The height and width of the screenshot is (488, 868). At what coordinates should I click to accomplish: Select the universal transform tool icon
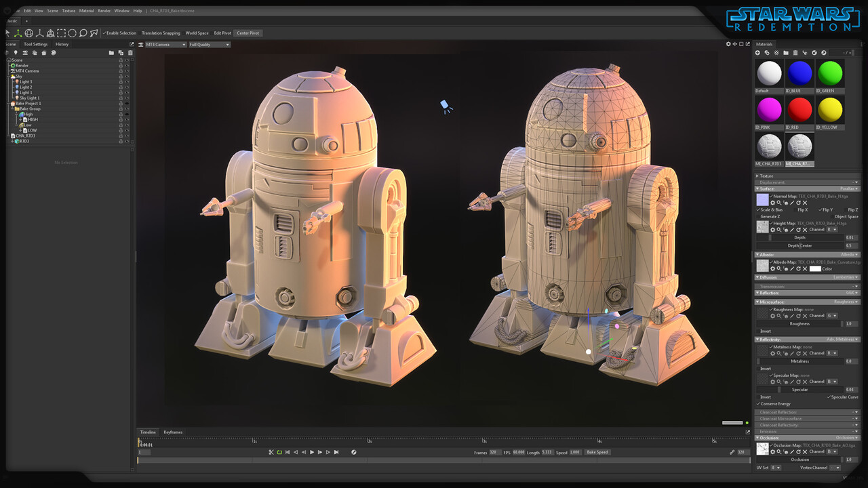[50, 33]
